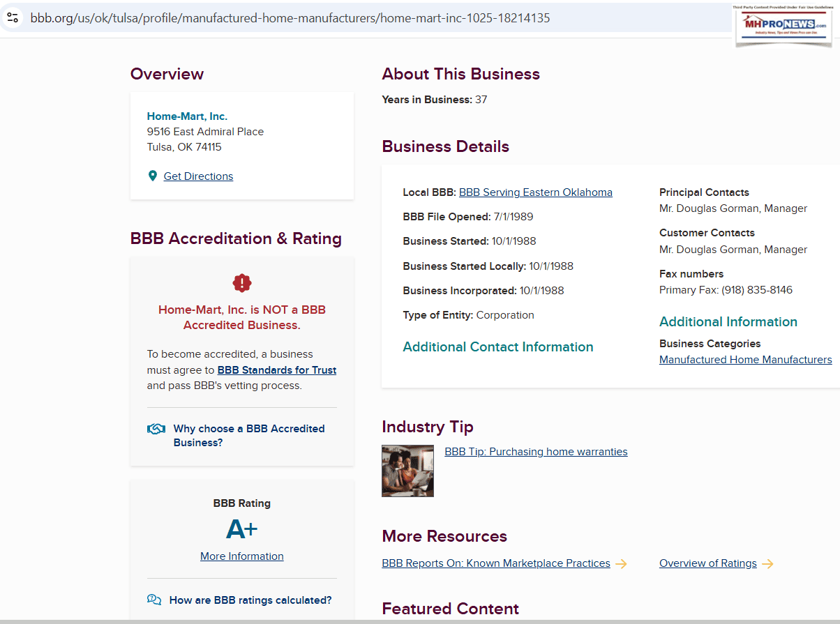Click the chat bubbles icon for ratings calculation
The image size is (840, 624).
pos(154,600)
